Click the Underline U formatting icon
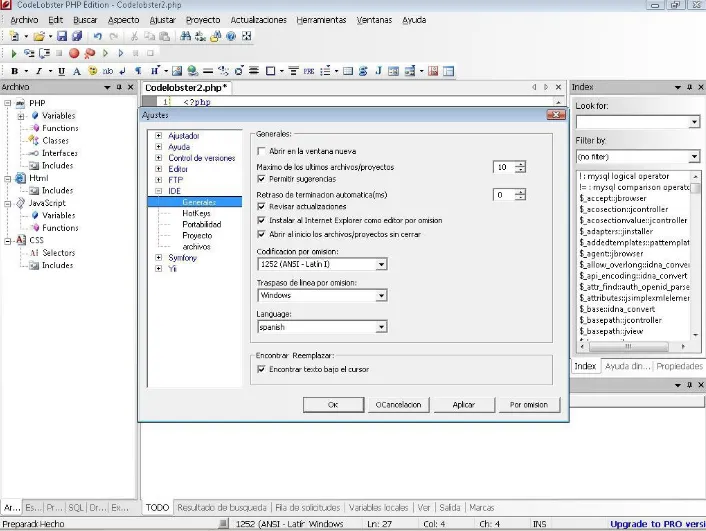 pyautogui.click(x=61, y=71)
